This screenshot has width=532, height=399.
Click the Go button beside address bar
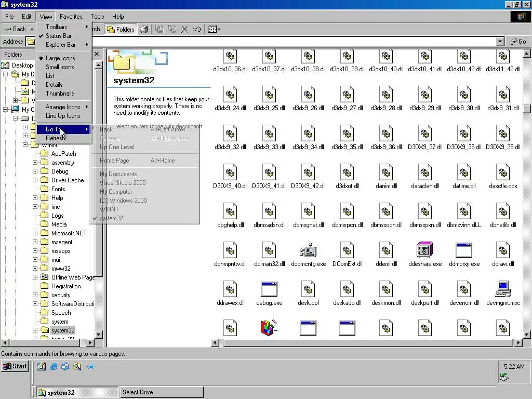(x=518, y=42)
